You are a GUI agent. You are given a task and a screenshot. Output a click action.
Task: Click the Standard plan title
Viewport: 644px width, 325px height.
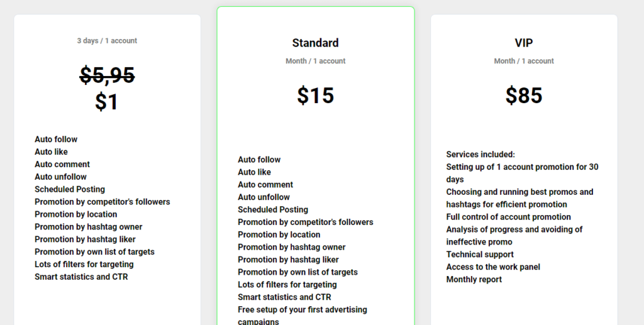click(x=316, y=43)
